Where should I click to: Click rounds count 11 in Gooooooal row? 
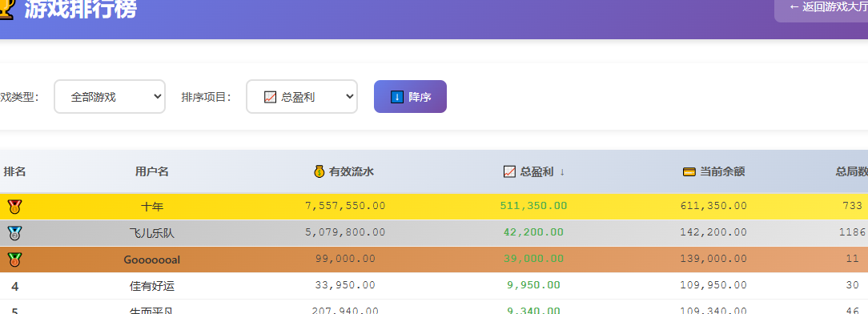[853, 259]
